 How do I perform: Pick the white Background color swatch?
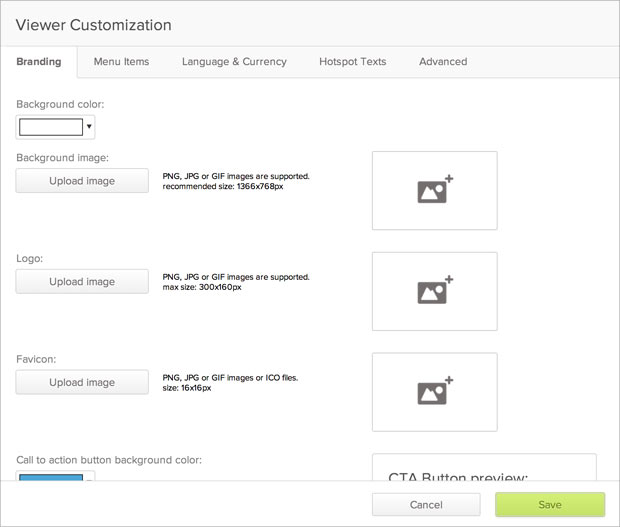(x=50, y=127)
